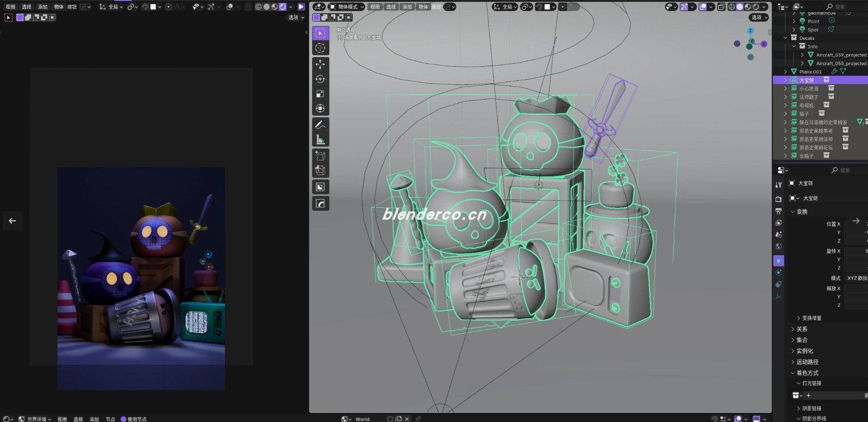Image resolution: width=868 pixels, height=422 pixels.
Task: Choose the Measure tool
Action: 320,139
